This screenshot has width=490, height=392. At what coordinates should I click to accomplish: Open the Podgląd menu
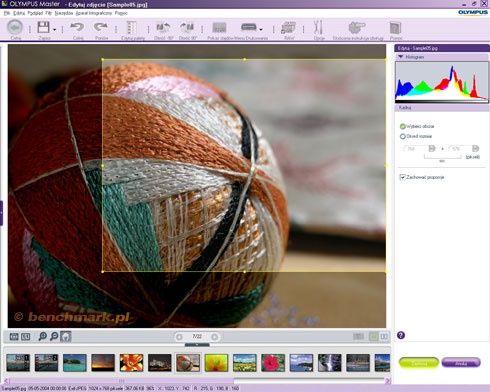35,13
